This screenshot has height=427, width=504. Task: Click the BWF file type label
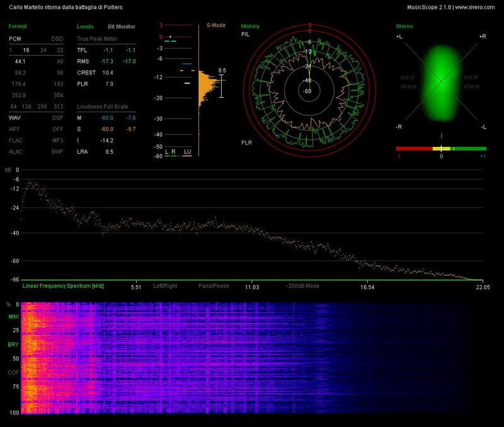(x=57, y=151)
